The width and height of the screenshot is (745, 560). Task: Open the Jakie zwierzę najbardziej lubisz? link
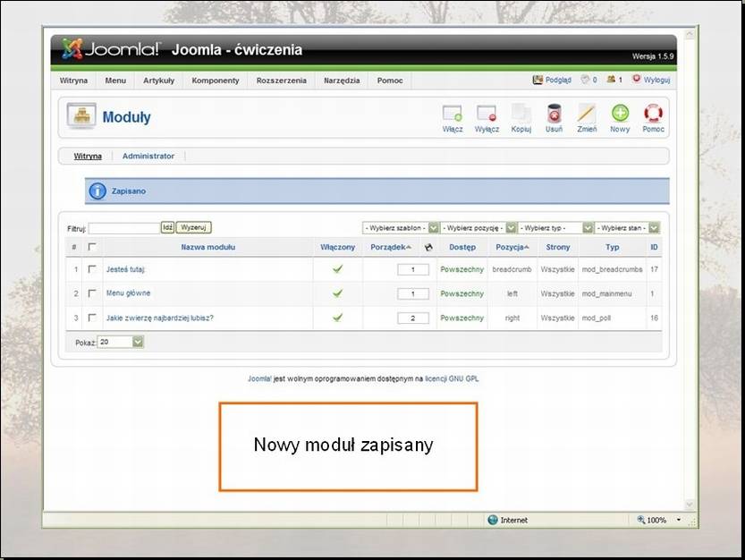[159, 318]
